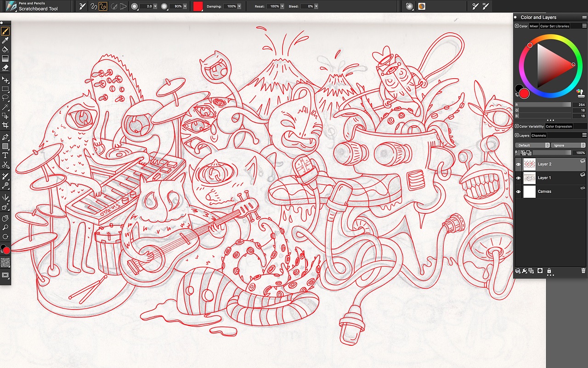
Task: Select the Rotate Page tool
Action: tap(6, 236)
